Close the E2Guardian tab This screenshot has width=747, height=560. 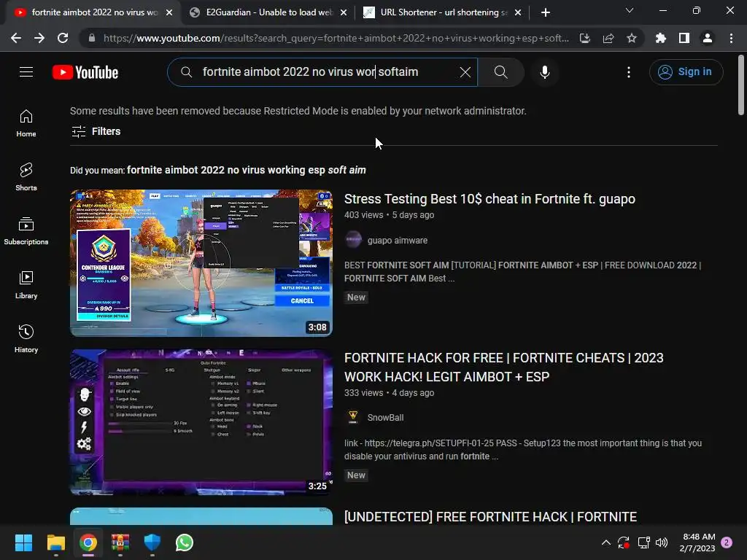pyautogui.click(x=343, y=12)
